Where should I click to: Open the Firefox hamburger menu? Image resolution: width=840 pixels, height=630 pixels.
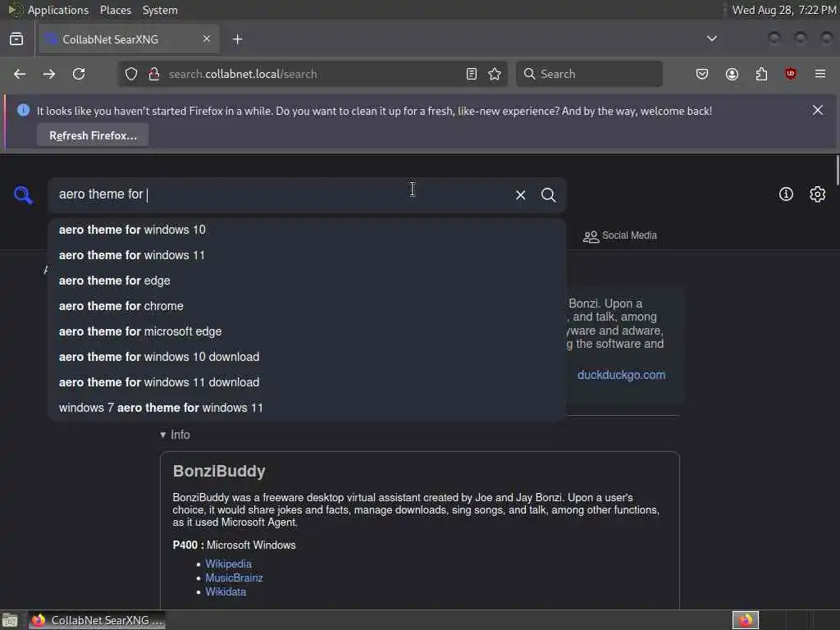point(820,74)
